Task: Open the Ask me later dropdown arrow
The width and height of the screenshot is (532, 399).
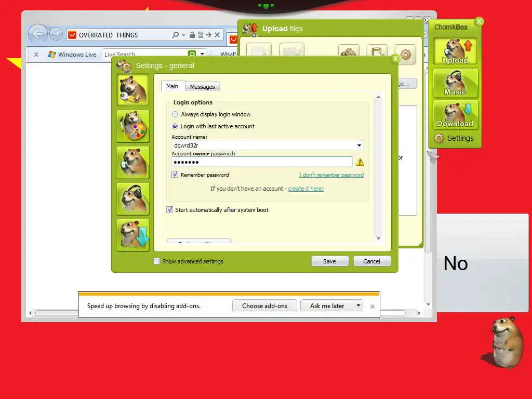Action: 358,305
